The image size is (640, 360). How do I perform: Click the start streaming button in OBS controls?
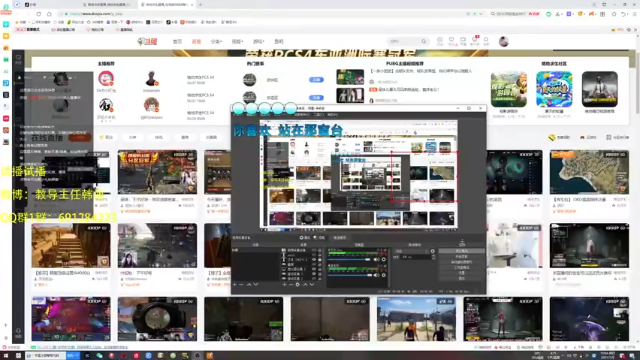pos(462,251)
